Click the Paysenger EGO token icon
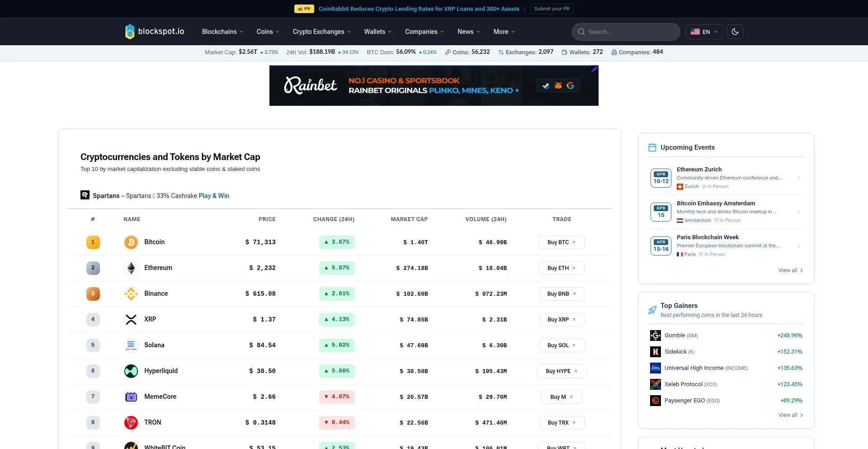 coord(656,401)
